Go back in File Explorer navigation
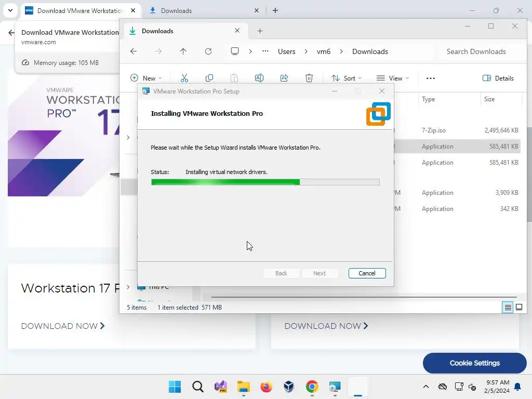This screenshot has width=532, height=399. [134, 51]
